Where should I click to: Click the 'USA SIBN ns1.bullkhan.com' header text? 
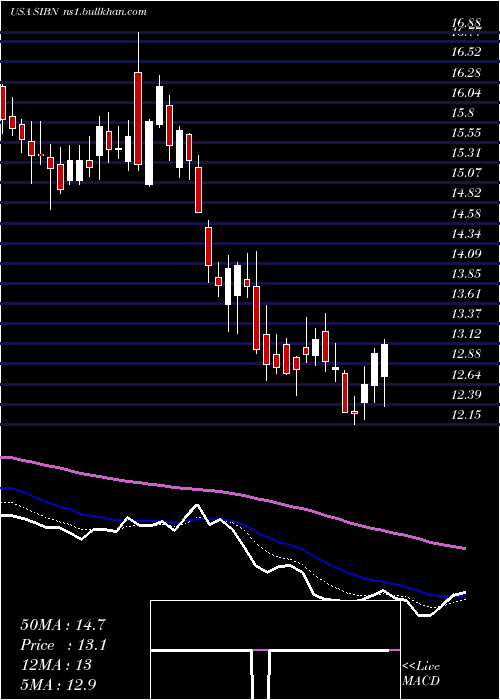coord(78,12)
